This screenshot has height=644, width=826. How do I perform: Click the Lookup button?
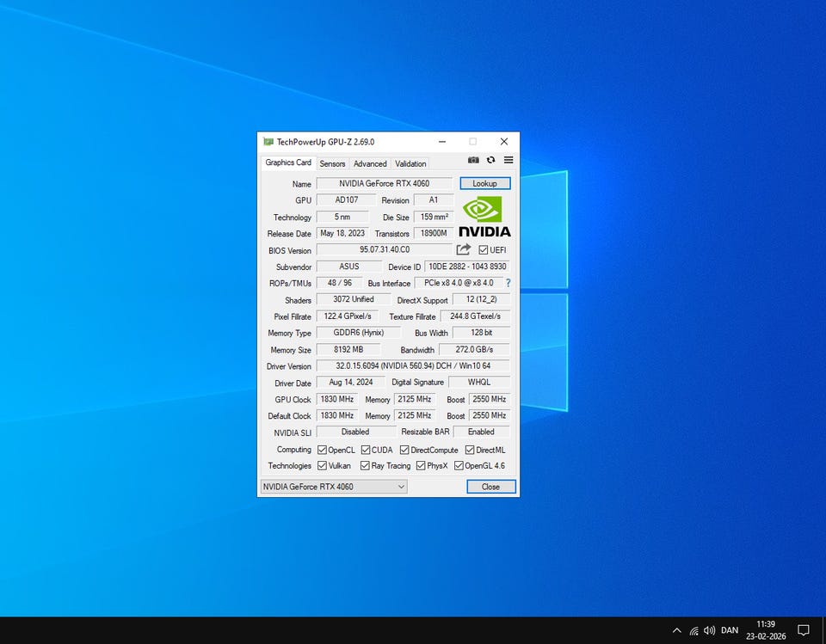point(484,183)
